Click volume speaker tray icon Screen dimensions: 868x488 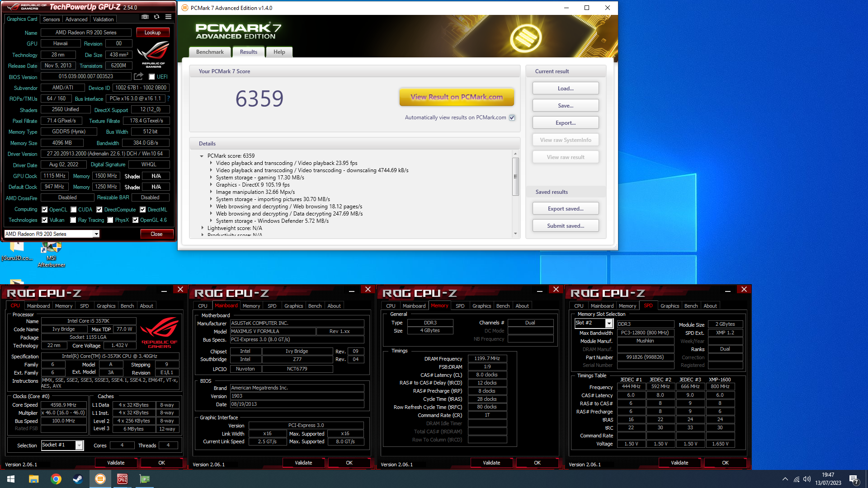(x=807, y=479)
